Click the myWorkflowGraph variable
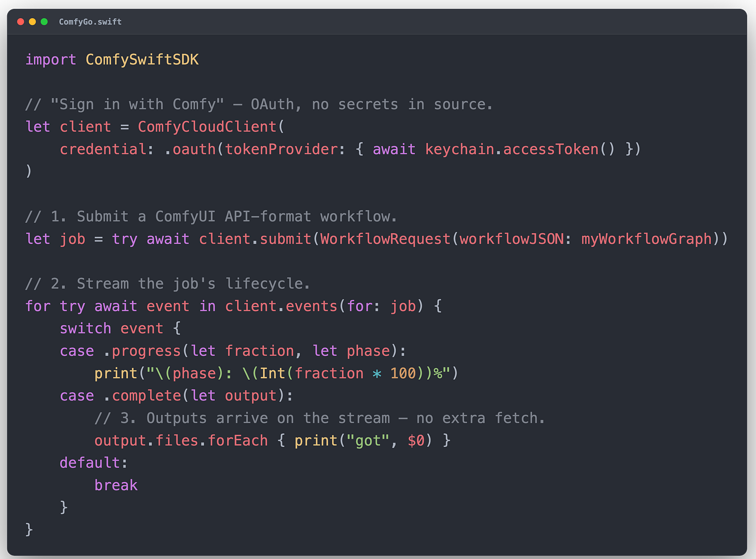Image resolution: width=756 pixels, height=559 pixels. [x=646, y=239]
